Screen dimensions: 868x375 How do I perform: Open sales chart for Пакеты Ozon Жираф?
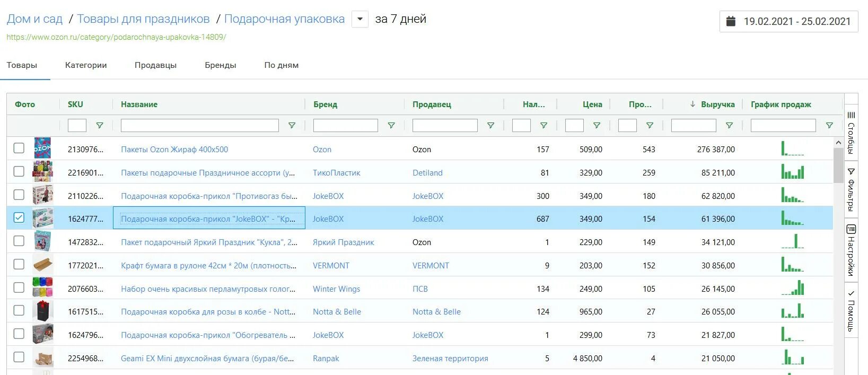coord(793,148)
